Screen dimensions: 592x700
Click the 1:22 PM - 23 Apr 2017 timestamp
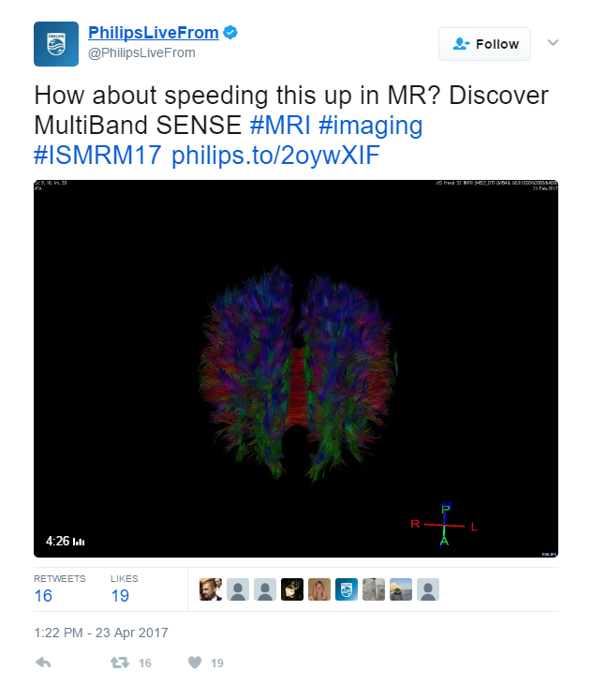[101, 633]
